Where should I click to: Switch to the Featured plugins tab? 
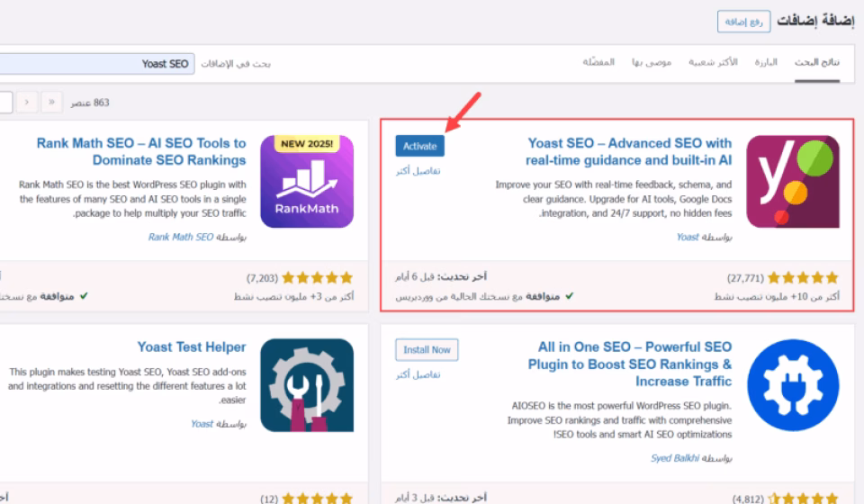click(765, 63)
